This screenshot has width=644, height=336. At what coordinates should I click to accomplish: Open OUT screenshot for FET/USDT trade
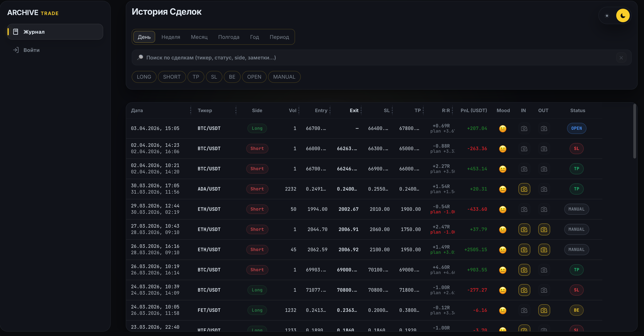coord(544,310)
